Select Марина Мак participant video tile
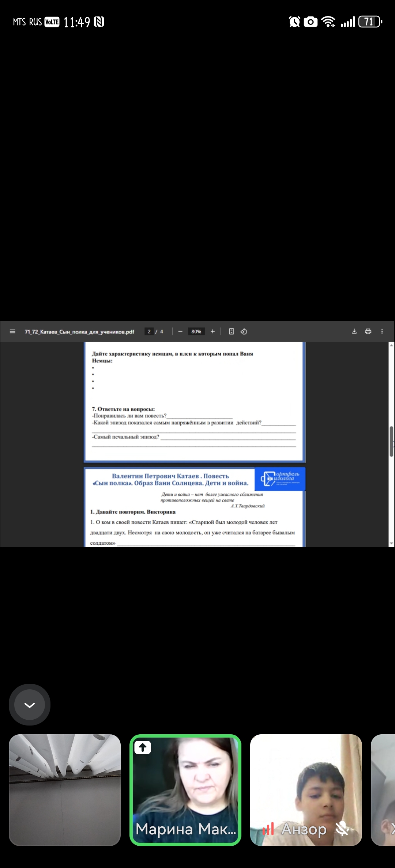Screen dimensions: 395x868 pyautogui.click(x=185, y=790)
